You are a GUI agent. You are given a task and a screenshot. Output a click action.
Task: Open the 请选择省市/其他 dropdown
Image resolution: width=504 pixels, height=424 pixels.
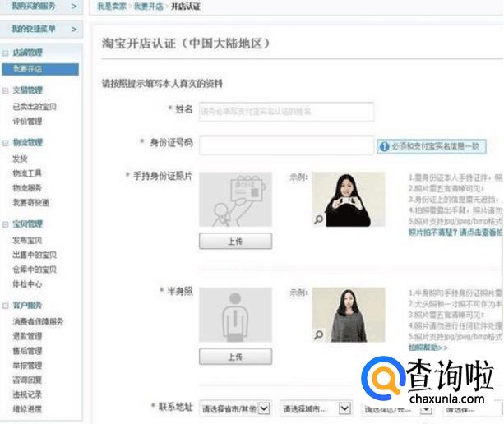pos(236,408)
